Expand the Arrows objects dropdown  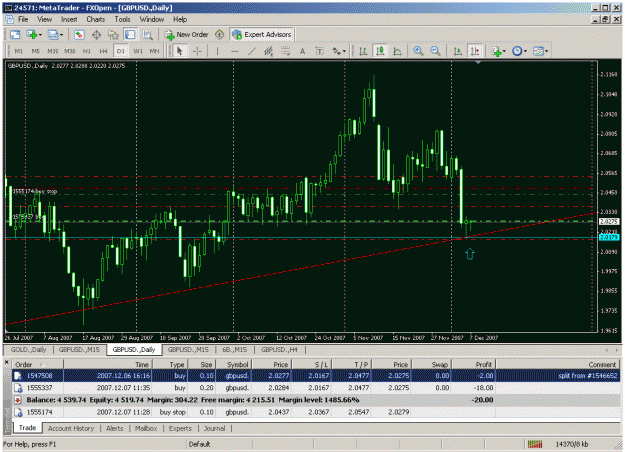coord(344,51)
